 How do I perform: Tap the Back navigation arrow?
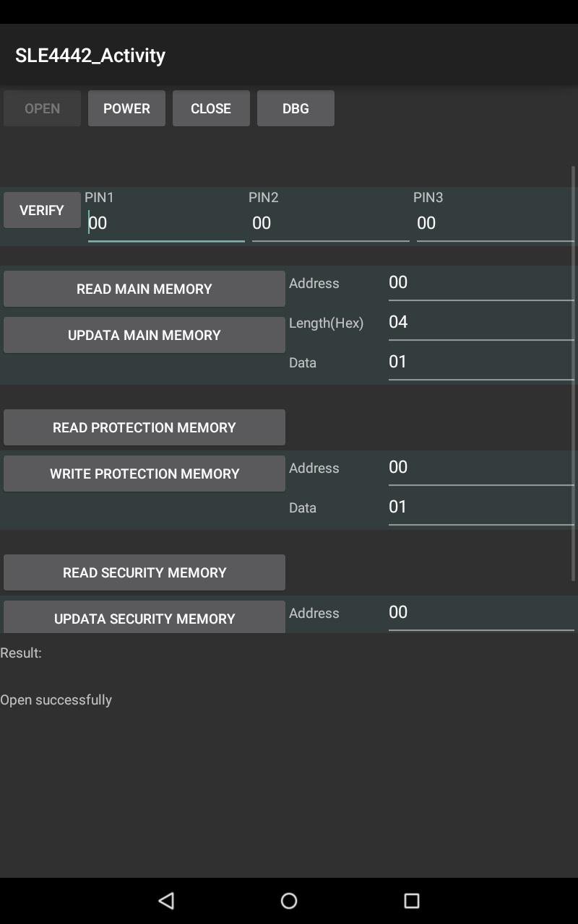[x=165, y=900]
